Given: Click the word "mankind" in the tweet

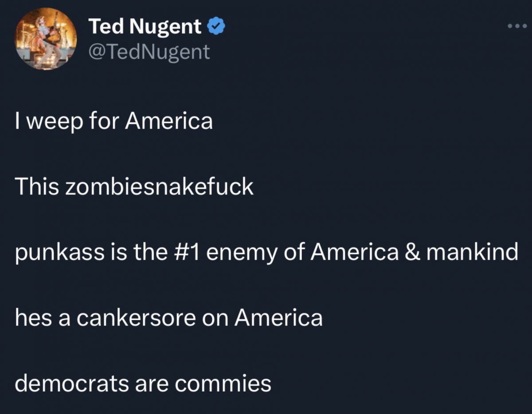Looking at the screenshot, I should tap(472, 252).
